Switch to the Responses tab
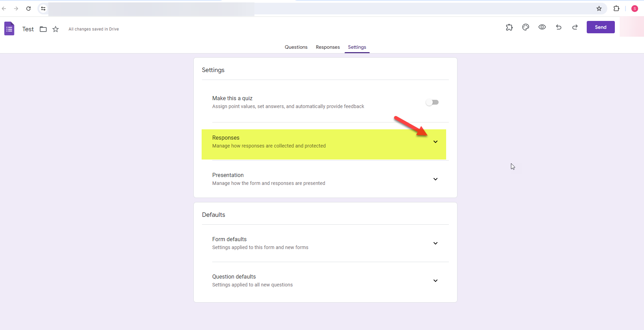The height and width of the screenshot is (330, 644). pyautogui.click(x=327, y=47)
